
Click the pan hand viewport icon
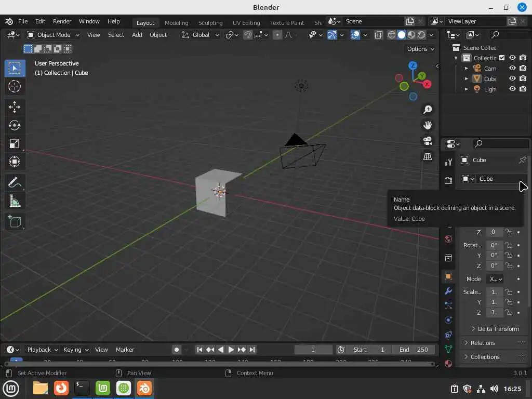[x=428, y=125]
